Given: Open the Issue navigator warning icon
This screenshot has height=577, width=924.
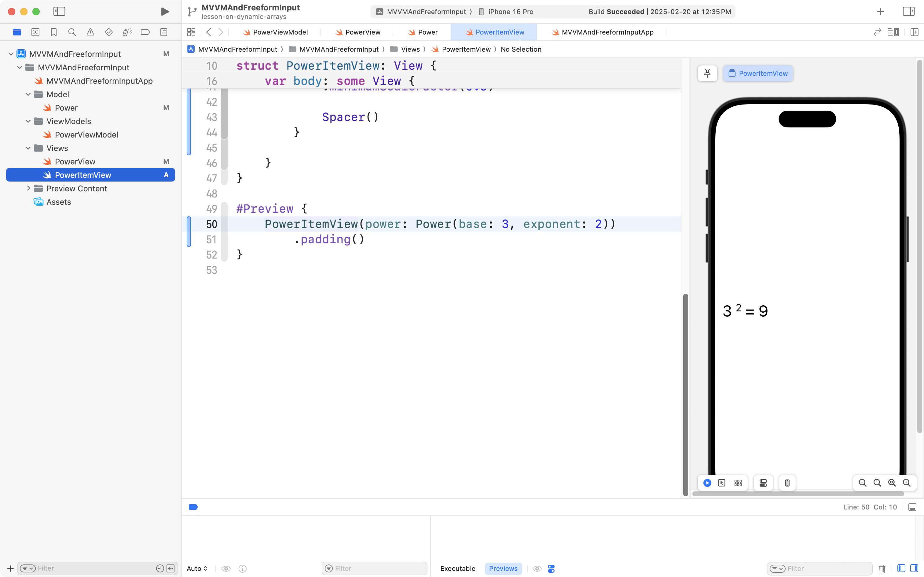Looking at the screenshot, I should pos(90,32).
